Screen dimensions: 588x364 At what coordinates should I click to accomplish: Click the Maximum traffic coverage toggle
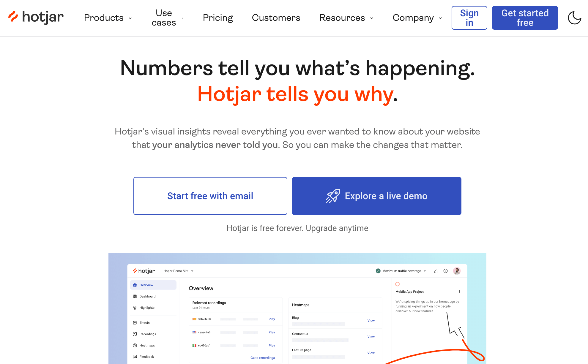point(401,271)
